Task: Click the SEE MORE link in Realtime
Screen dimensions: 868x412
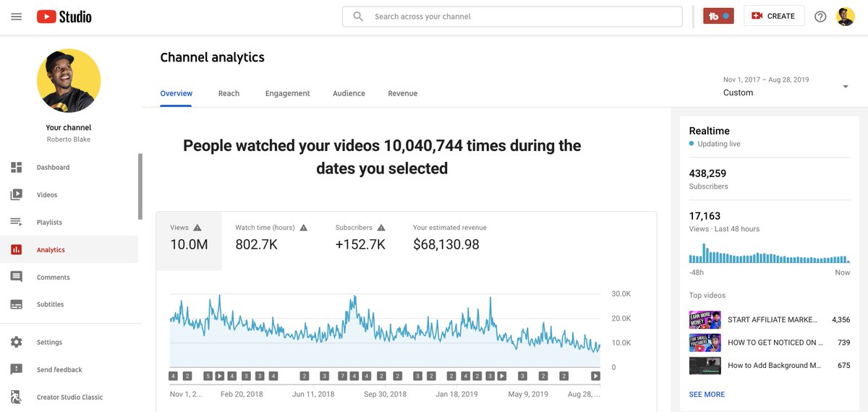Action: 707,395
